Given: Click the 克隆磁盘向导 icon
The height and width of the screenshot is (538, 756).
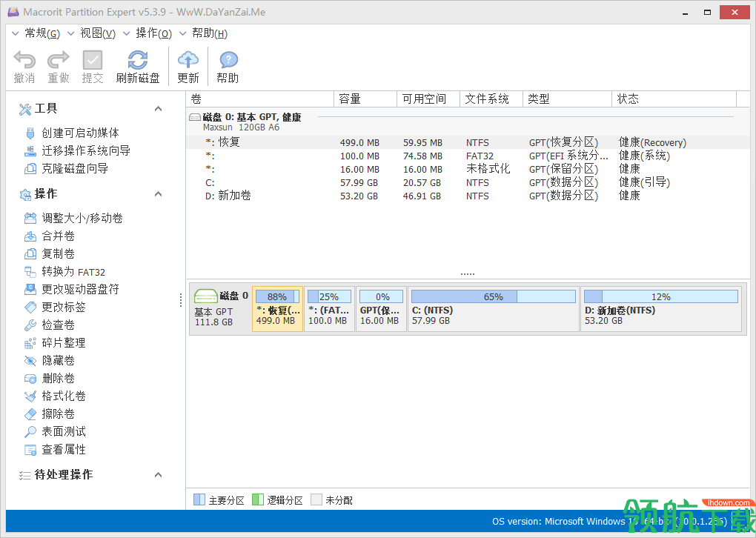Looking at the screenshot, I should pos(30,169).
